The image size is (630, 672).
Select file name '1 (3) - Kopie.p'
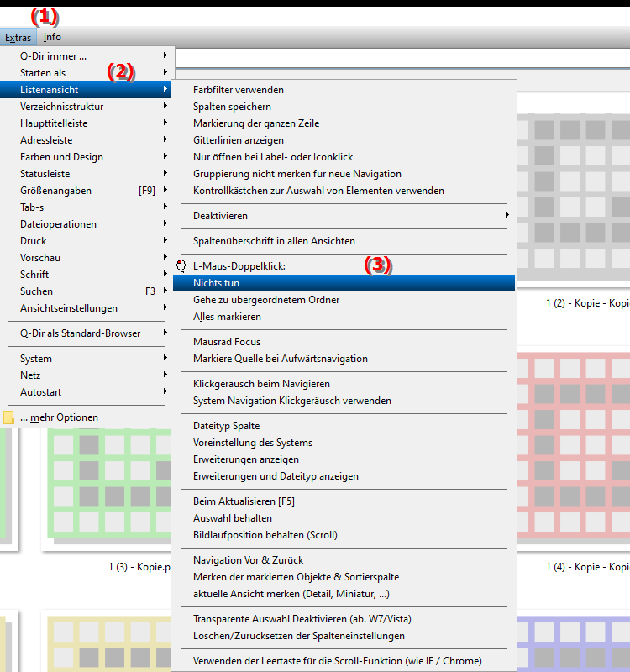(x=139, y=567)
